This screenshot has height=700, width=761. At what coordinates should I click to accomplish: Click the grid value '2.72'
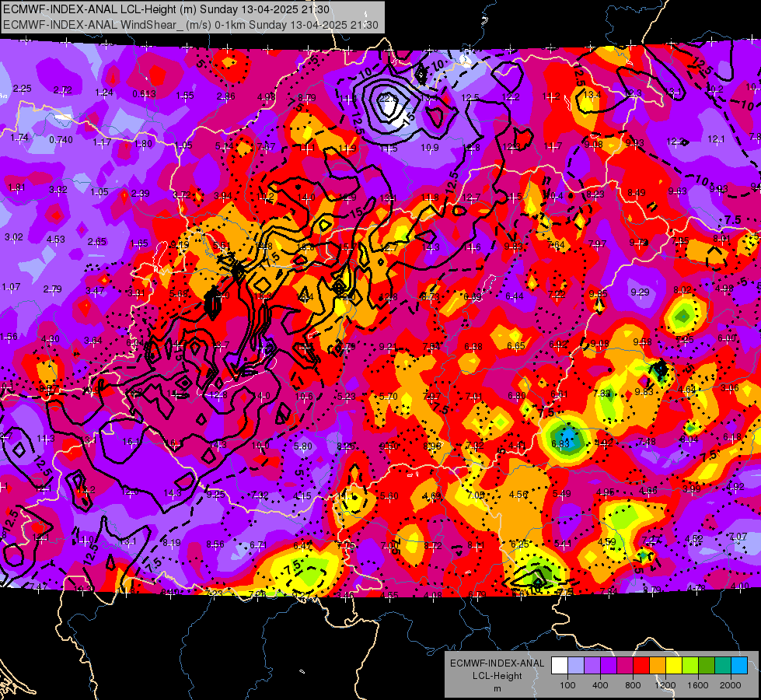[x=63, y=90]
